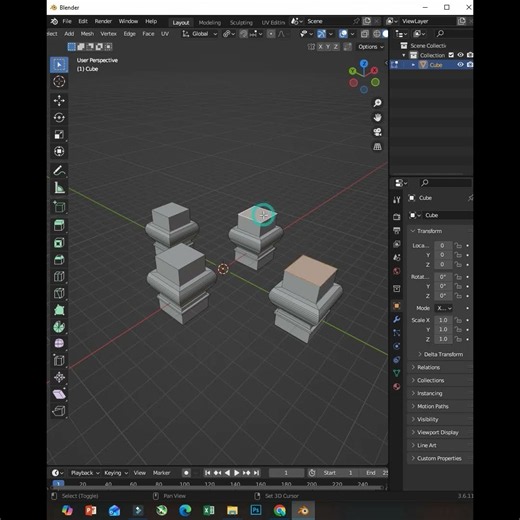Choose the Edge Slide tool
The image size is (520, 520).
(59, 361)
